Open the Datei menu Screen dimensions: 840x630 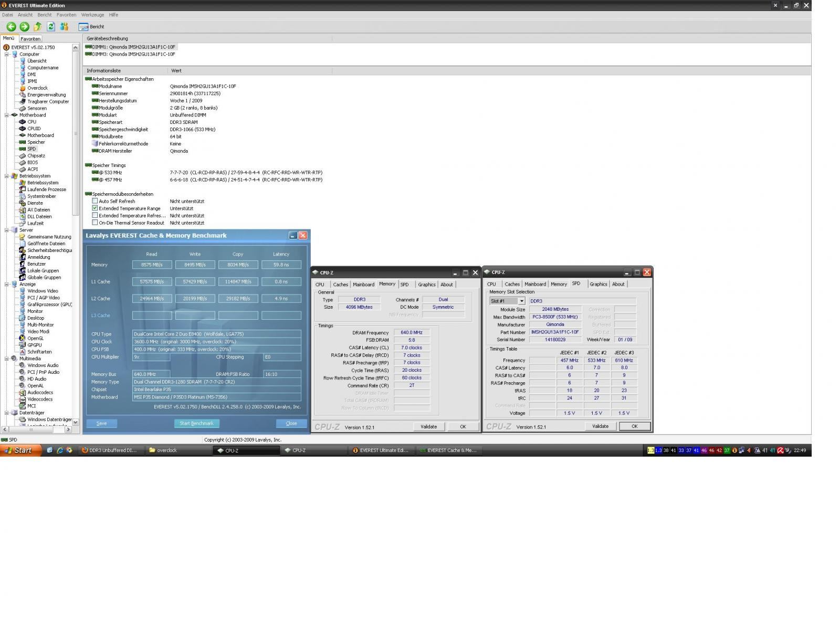pyautogui.click(x=7, y=15)
